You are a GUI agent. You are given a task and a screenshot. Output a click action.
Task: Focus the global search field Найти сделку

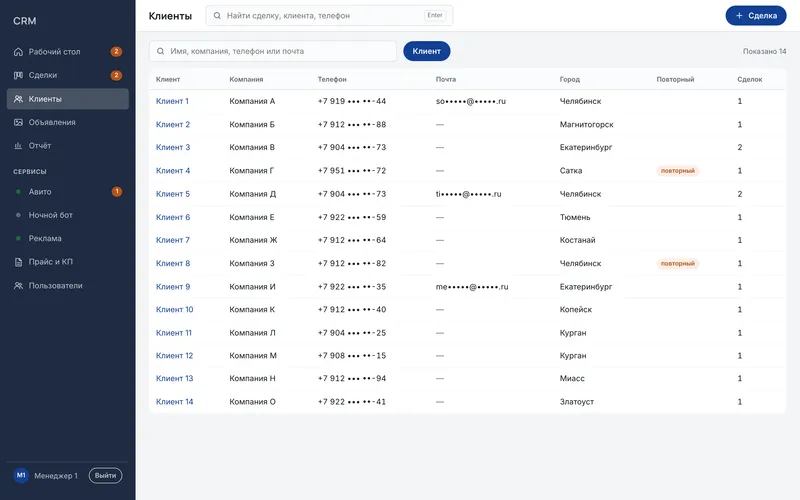coord(329,16)
